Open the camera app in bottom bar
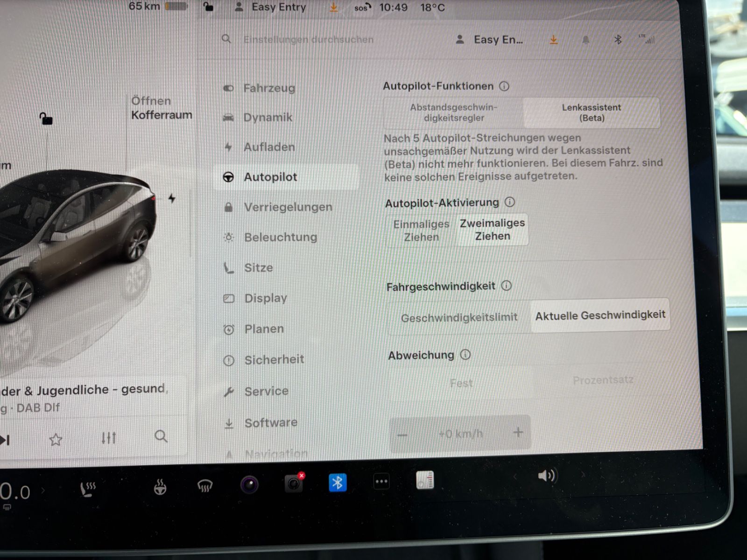Image resolution: width=747 pixels, height=560 pixels. 249,485
